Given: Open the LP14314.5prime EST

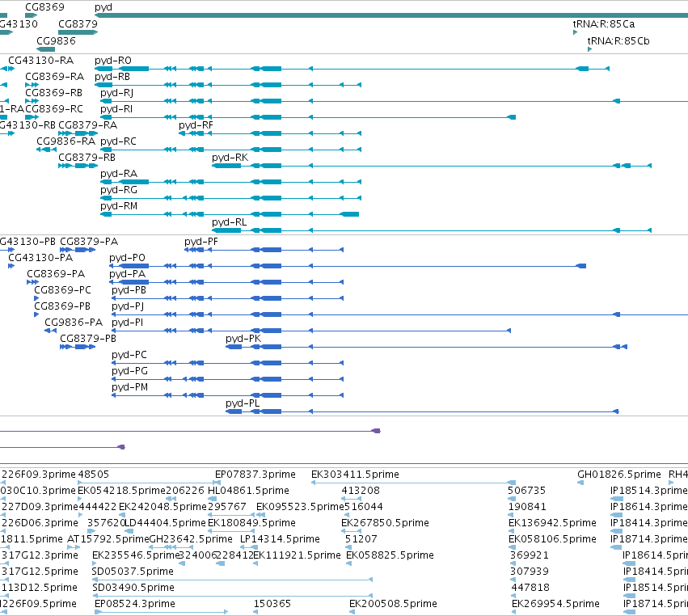Looking at the screenshot, I should (x=249, y=547).
